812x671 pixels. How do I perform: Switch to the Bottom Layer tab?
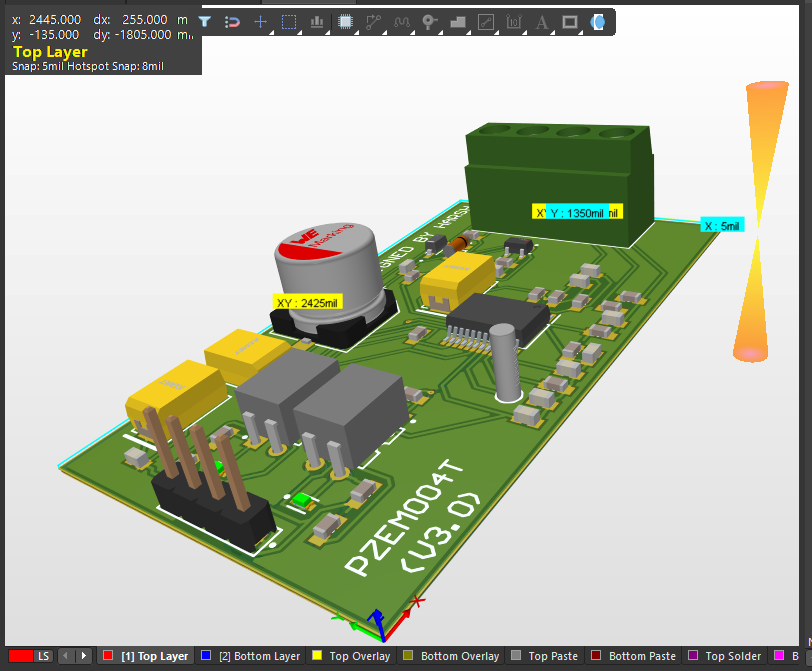pos(250,656)
